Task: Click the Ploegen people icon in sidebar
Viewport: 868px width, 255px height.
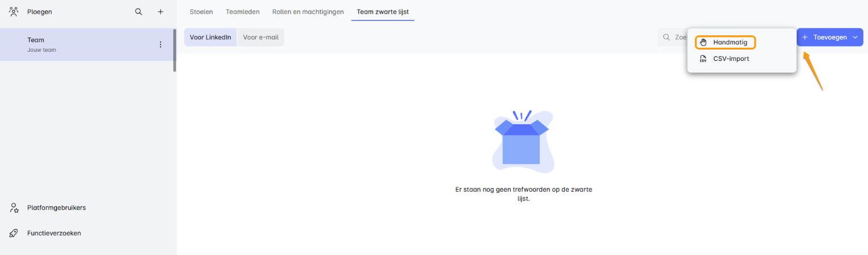Action: click(x=14, y=11)
